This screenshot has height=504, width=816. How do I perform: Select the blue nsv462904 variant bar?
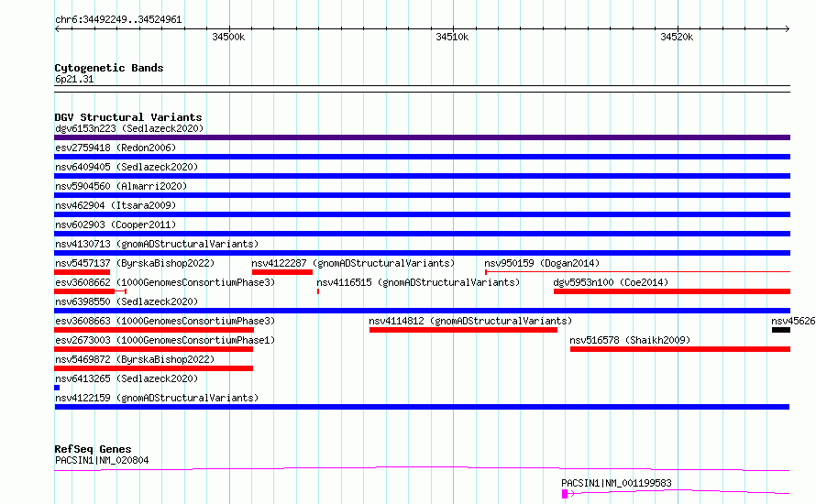[422, 214]
